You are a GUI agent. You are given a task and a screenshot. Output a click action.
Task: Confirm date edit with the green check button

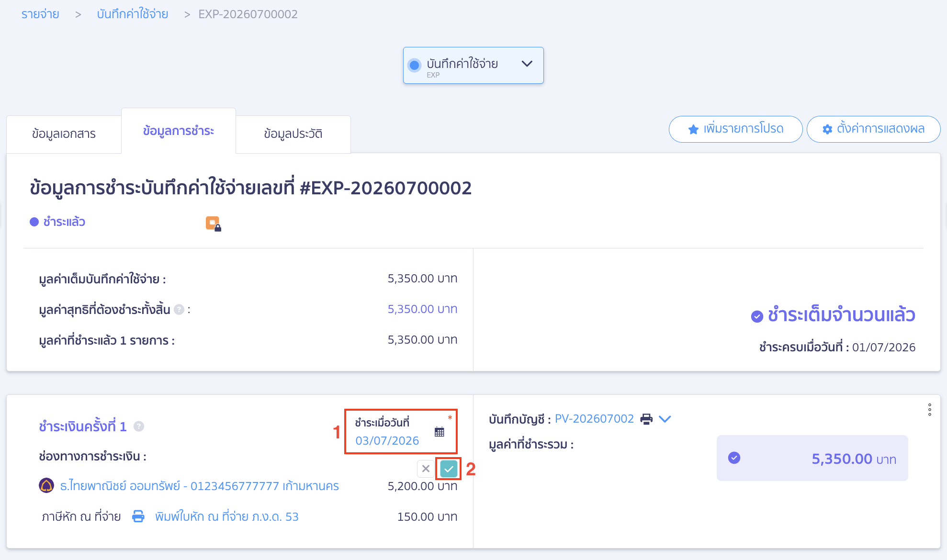449,469
